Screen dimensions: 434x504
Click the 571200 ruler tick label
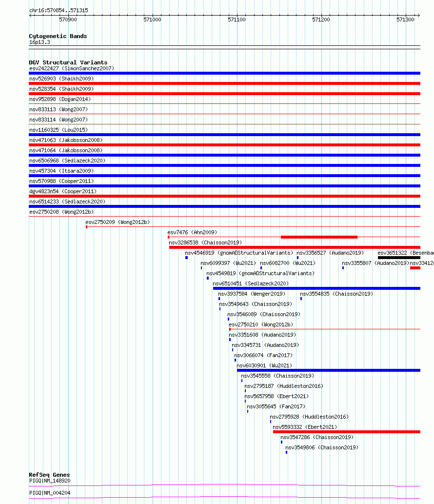click(321, 20)
